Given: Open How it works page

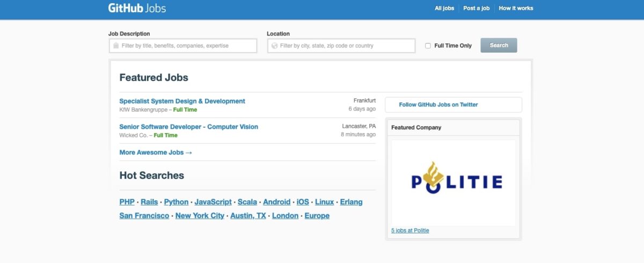Looking at the screenshot, I should (516, 8).
